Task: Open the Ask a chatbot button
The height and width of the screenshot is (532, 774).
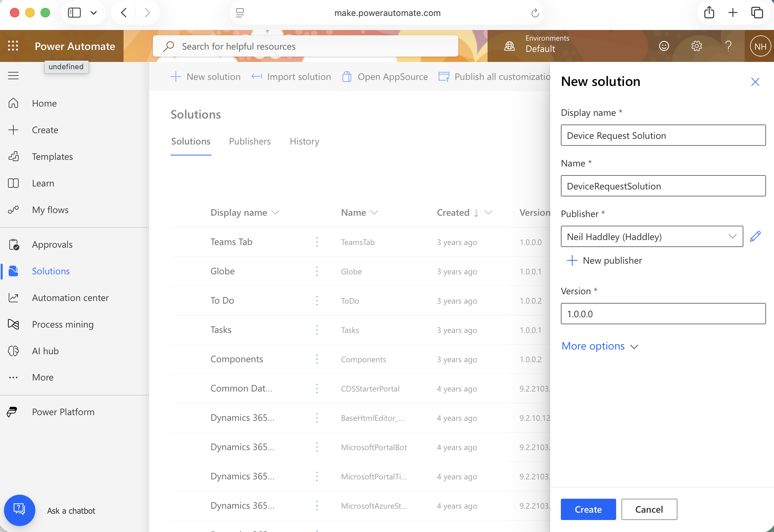Action: coord(19,510)
